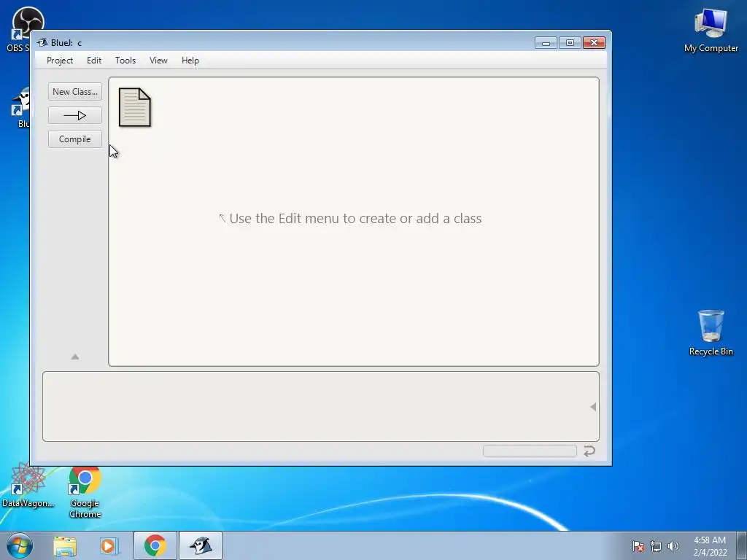Close the BlueJ window
The width and height of the screenshot is (747, 560).
(x=594, y=43)
